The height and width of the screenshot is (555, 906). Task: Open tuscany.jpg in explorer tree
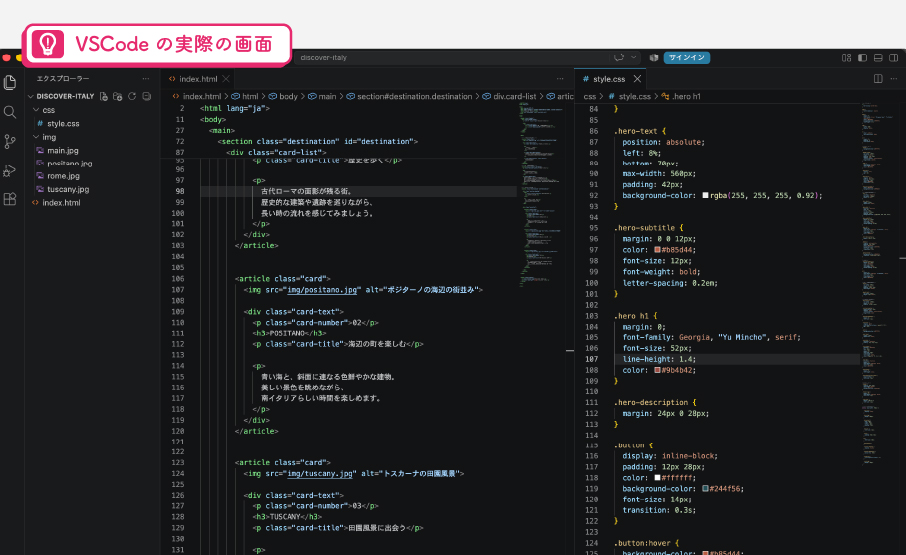point(68,189)
